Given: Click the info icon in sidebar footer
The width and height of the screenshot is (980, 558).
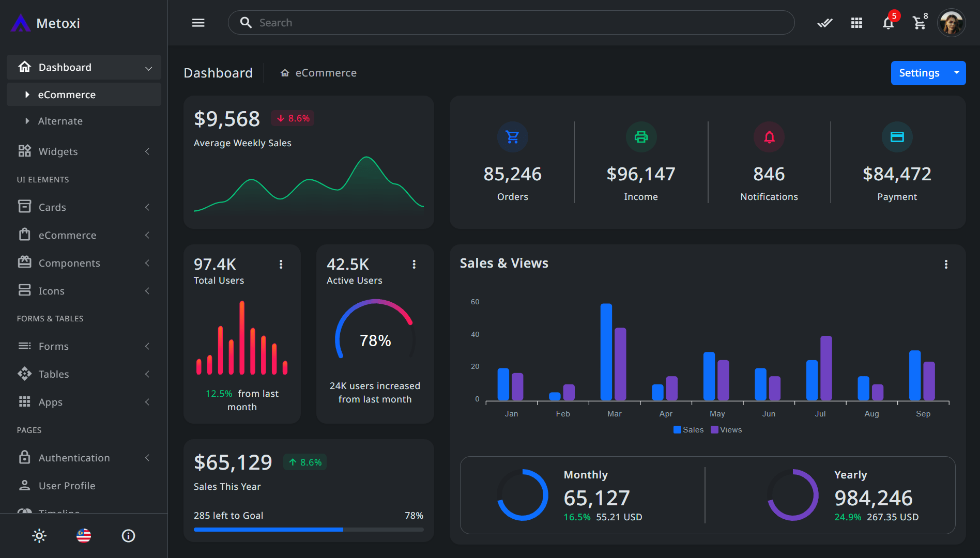Looking at the screenshot, I should [x=128, y=536].
